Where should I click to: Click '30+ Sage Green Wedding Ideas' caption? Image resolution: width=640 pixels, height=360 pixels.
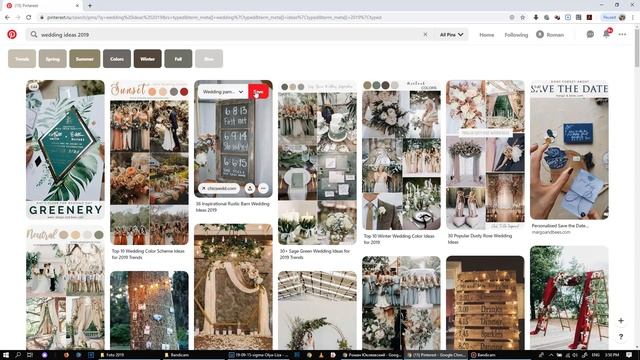click(x=315, y=254)
